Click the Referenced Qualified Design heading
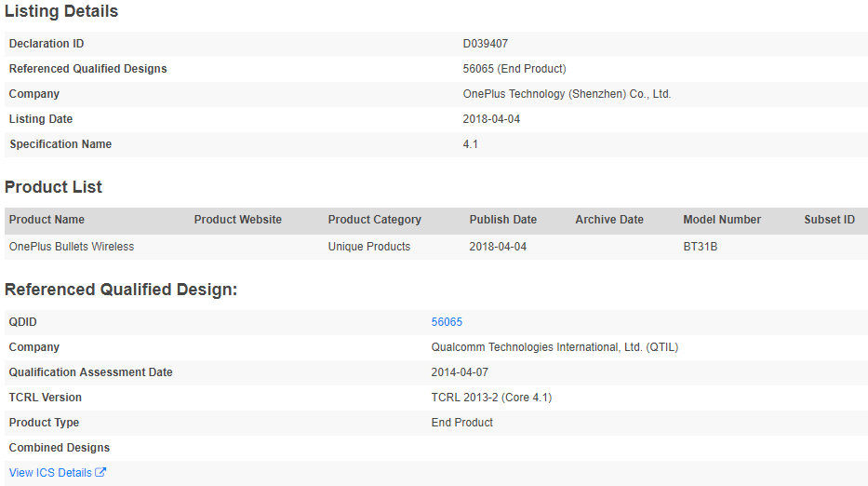This screenshot has width=868, height=486. pos(121,290)
